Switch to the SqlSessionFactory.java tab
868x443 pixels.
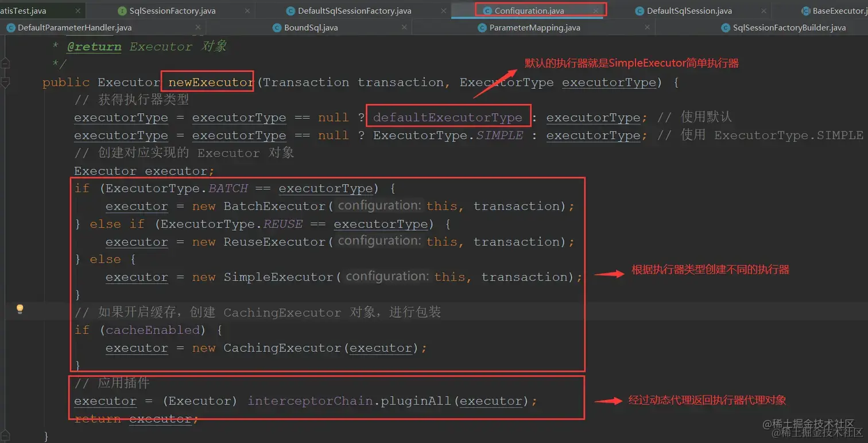[x=172, y=11]
